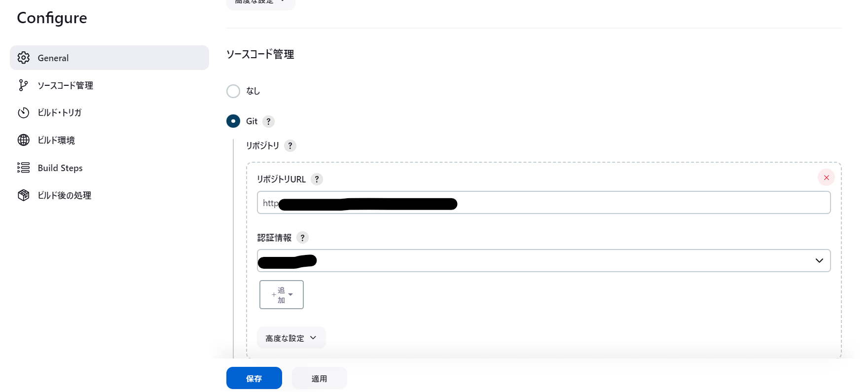Viewport: 868px width, 392px height.
Task: Click the ソースコード管理 section heading
Action: [260, 54]
